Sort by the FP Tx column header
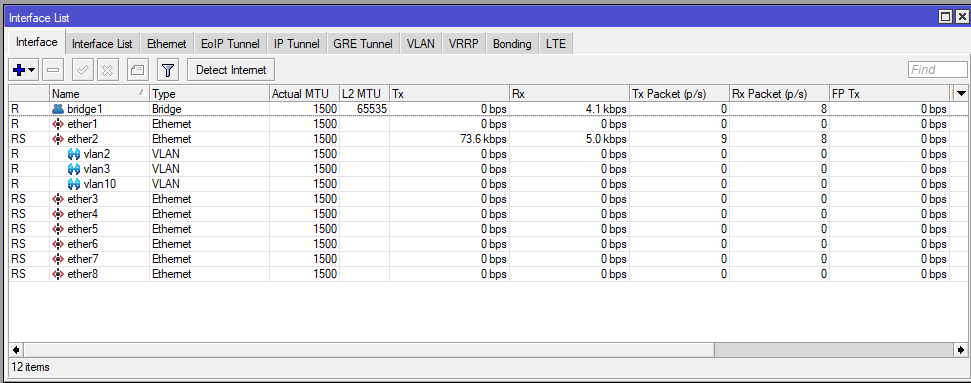971x383 pixels. (x=889, y=94)
